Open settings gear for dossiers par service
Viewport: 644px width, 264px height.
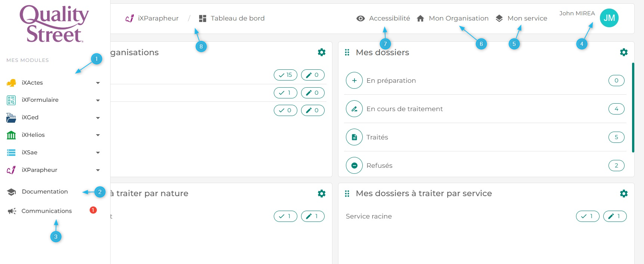coord(623,194)
